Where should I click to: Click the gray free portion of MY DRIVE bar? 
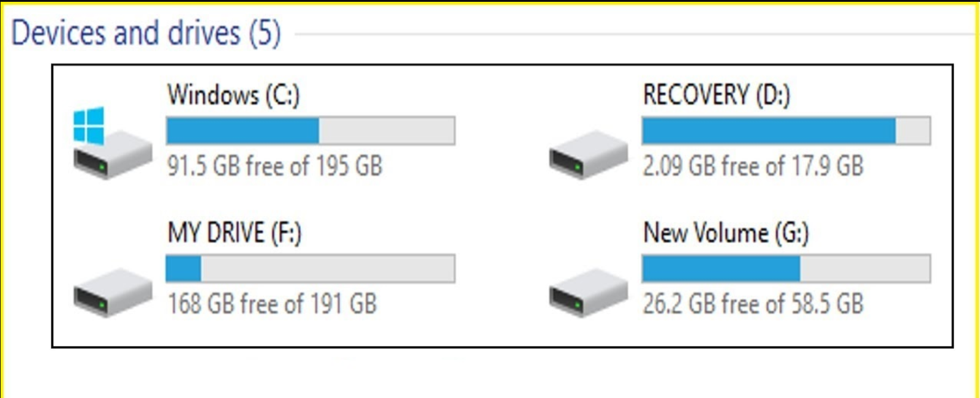[328, 269]
